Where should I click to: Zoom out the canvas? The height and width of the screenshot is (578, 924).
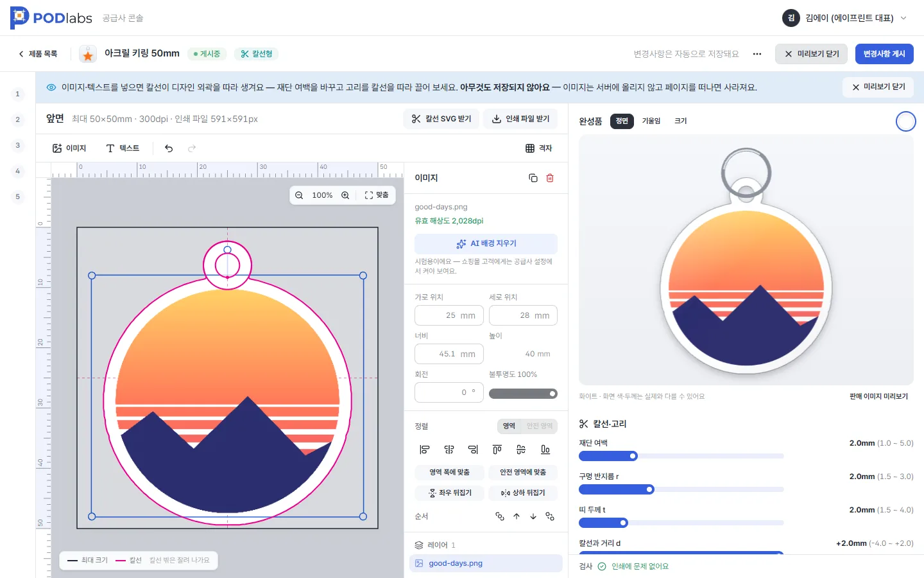(x=299, y=195)
